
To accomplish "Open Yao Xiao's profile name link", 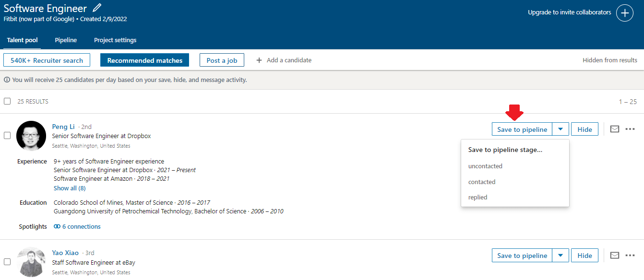I will click(65, 253).
